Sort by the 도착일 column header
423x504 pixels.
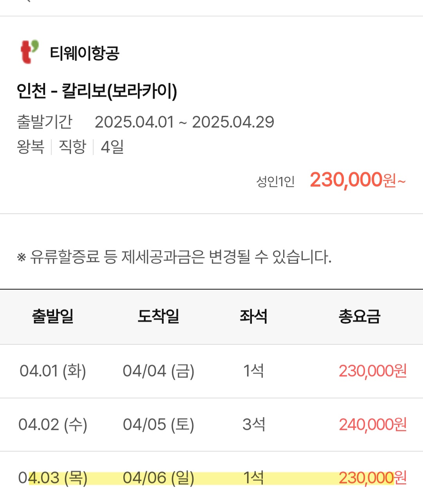158,316
